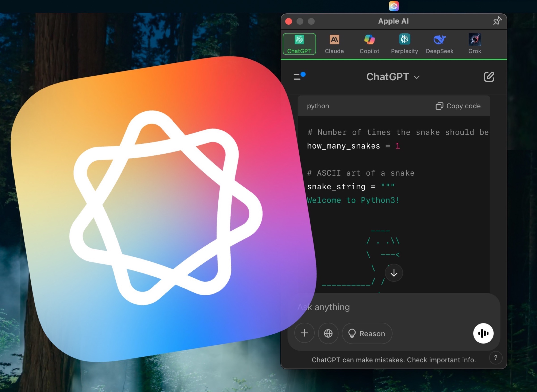The width and height of the screenshot is (537, 392).
Task: Switch to Grok
Action: pos(474,43)
